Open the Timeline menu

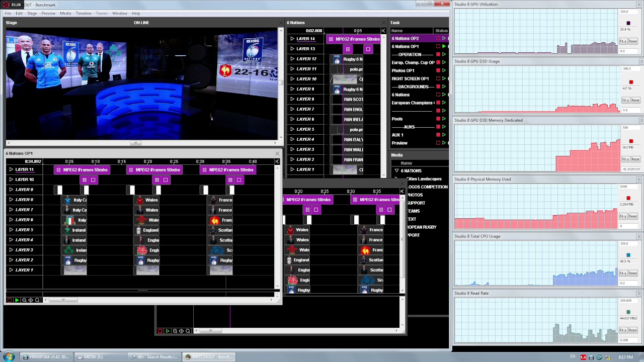[x=84, y=14]
